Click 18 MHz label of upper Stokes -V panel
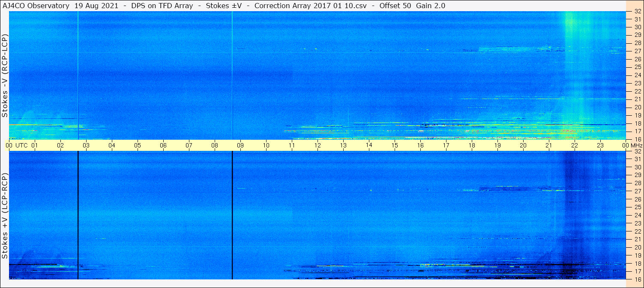 [638, 123]
